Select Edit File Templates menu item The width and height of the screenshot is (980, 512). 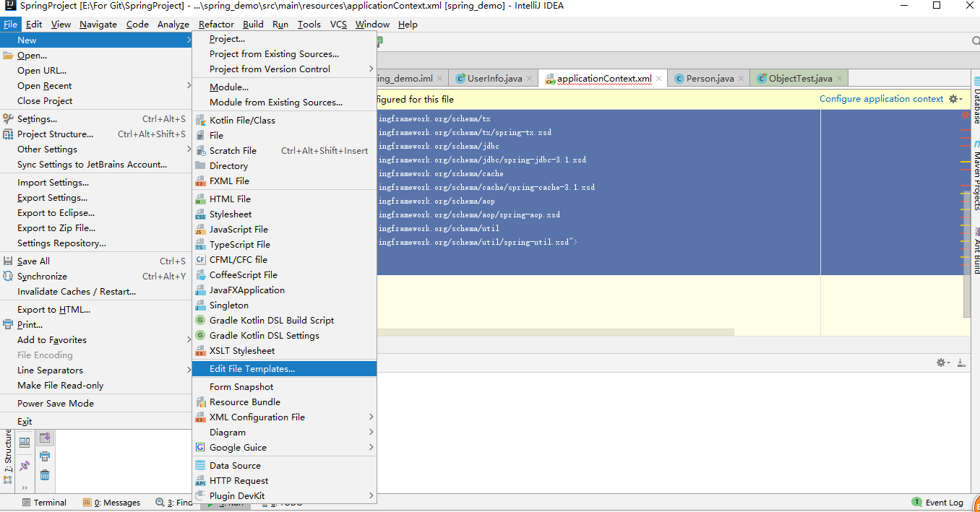[x=284, y=369]
